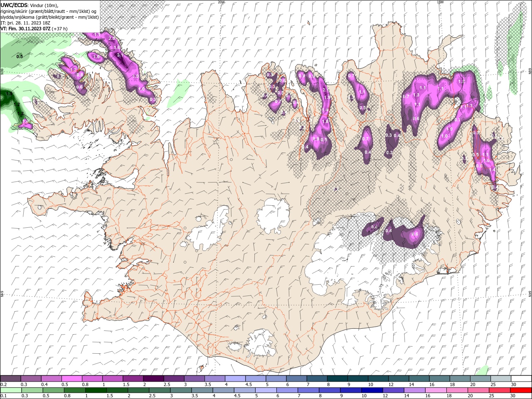Click the pale gray 25–30 top-row legend swatch
The width and height of the screenshot is (532, 399).
pyautogui.click(x=500, y=379)
